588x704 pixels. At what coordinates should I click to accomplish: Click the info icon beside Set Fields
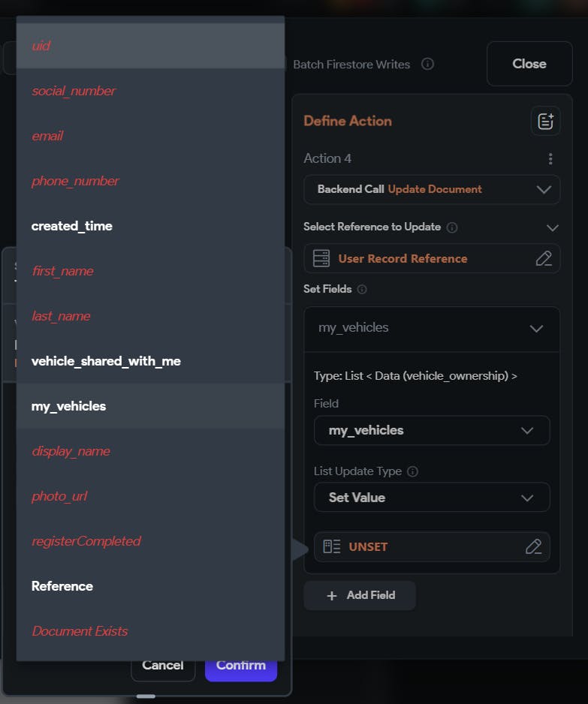[362, 289]
